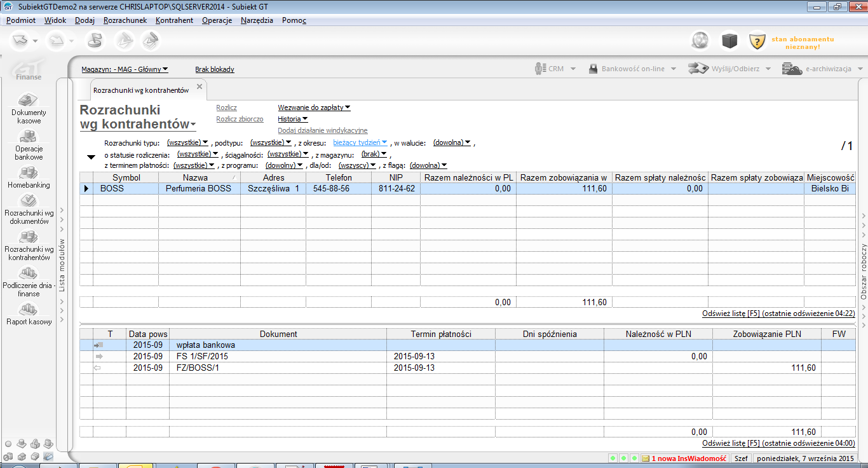This screenshot has height=468, width=868.
Task: Open the Pomoc menu
Action: tap(294, 20)
